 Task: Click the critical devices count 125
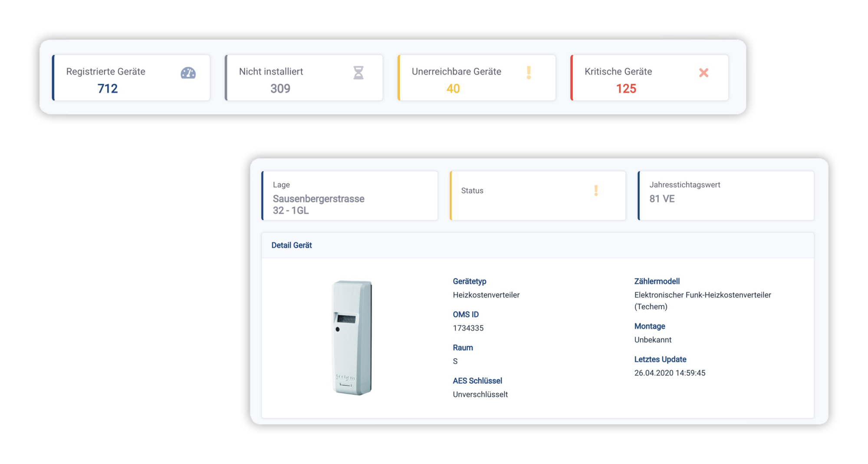(x=626, y=89)
